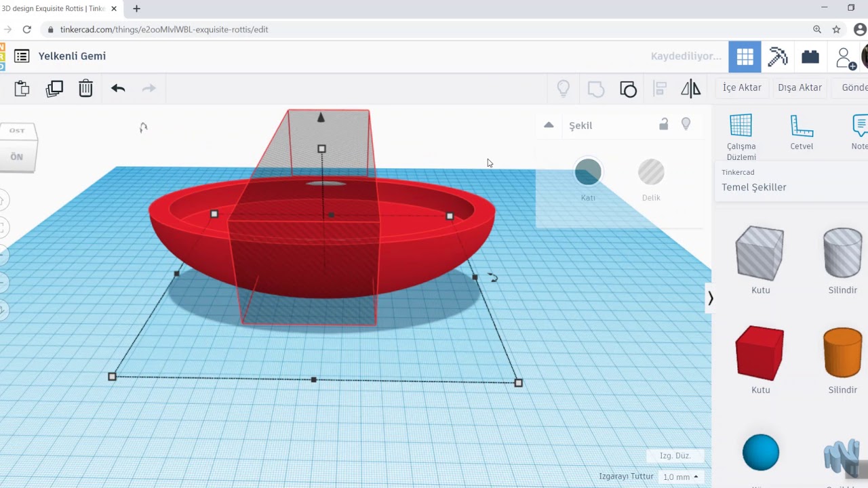
Task: Click the Izg. Düz. edit grid button
Action: pyautogui.click(x=675, y=455)
